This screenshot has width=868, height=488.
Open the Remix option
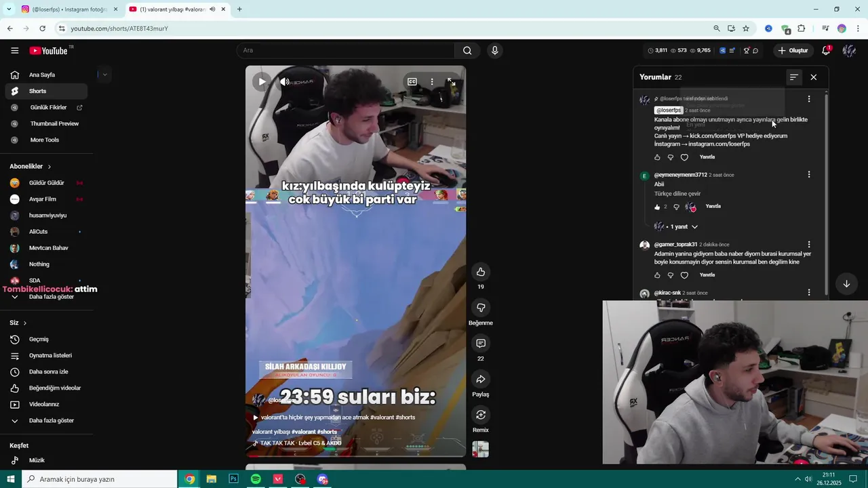coord(481,415)
